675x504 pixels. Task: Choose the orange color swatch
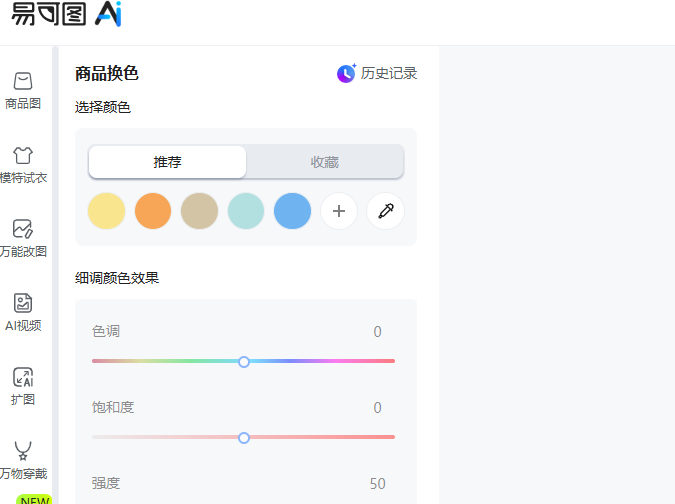coord(153,211)
